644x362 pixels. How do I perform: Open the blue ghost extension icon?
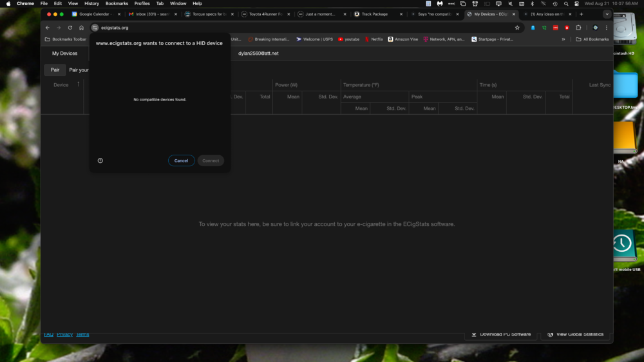pos(533,28)
